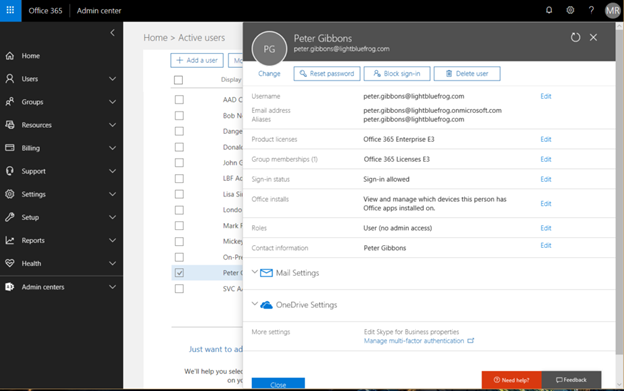Click the Health heart icon
624x391 pixels.
point(10,263)
